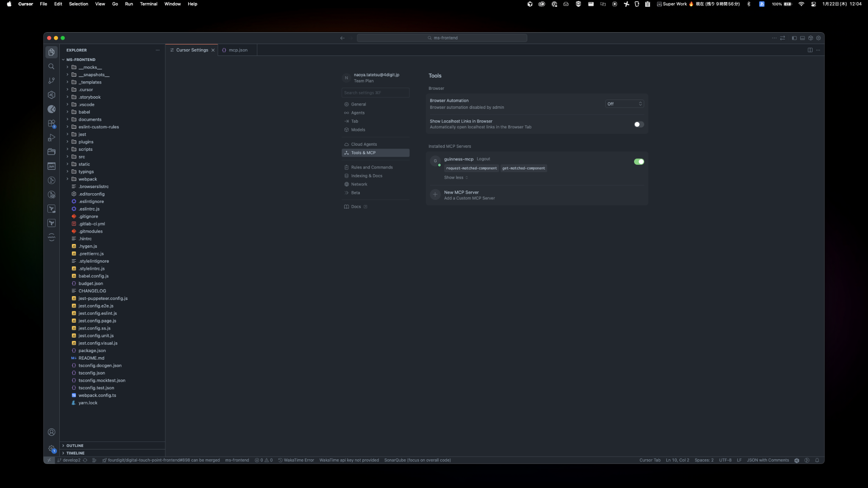The image size is (868, 488).
Task: Open Cloud Agents settings section
Action: click(375, 144)
